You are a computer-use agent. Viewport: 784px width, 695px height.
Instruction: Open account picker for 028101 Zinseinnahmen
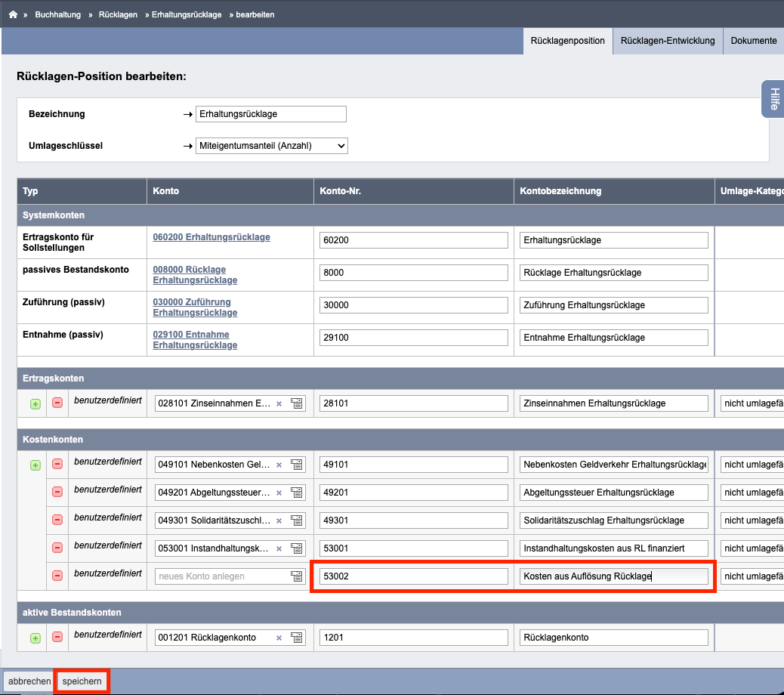click(297, 403)
